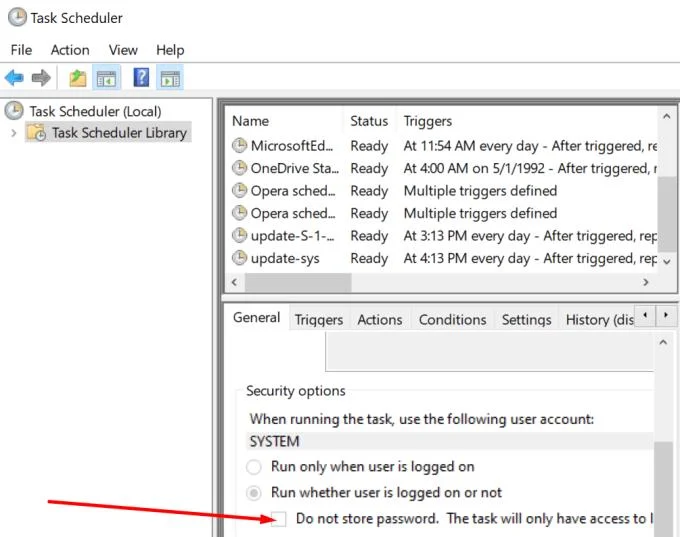Click the vertical scrollbar thumb of task list

(x=667, y=213)
